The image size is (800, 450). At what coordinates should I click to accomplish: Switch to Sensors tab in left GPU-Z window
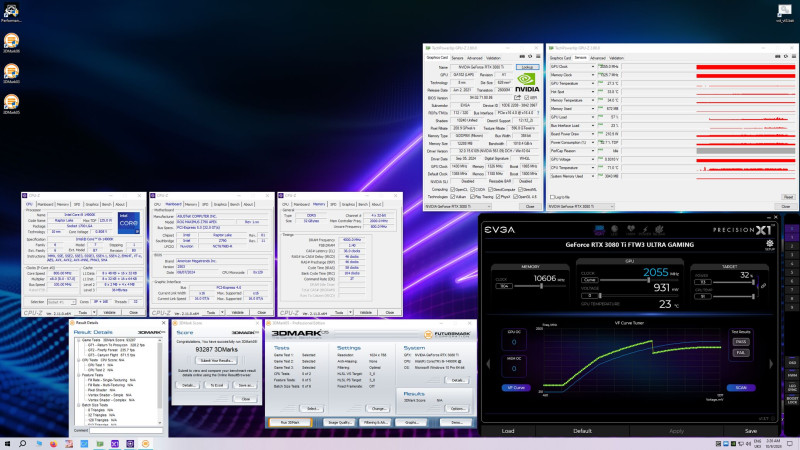point(457,58)
